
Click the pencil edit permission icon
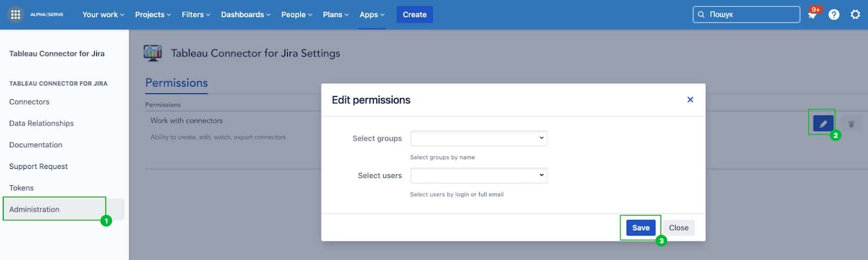823,123
